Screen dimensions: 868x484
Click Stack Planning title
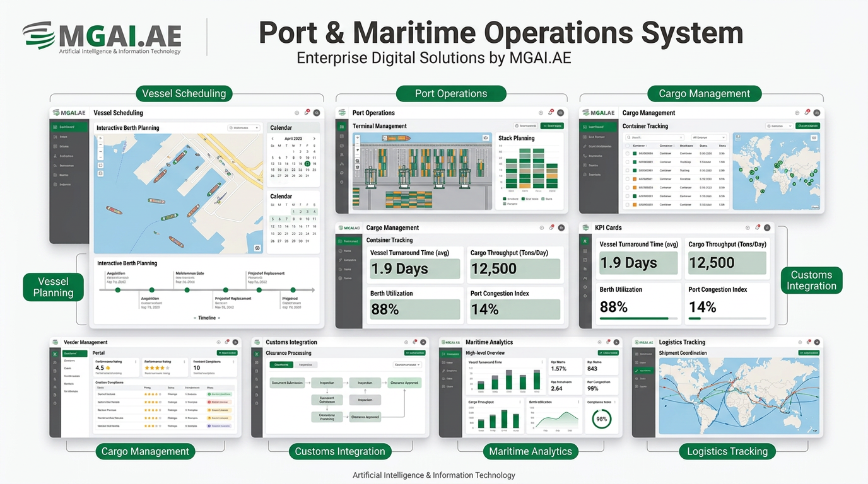pos(516,138)
